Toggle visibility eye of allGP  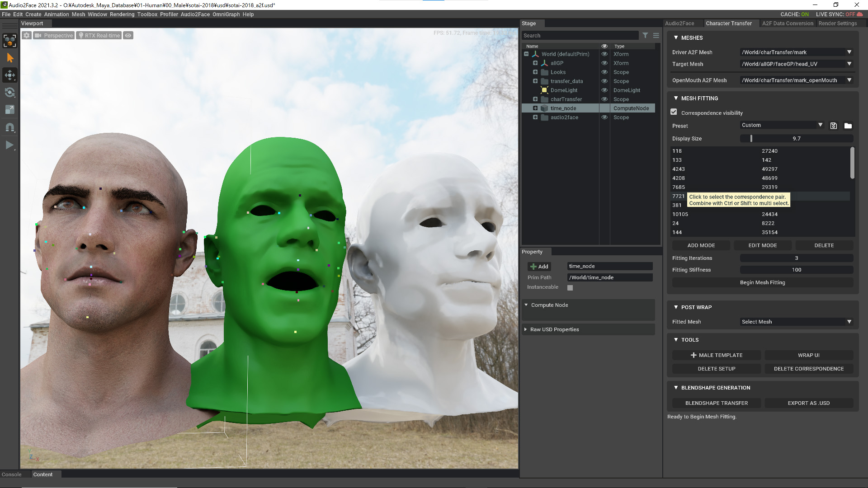[x=604, y=63]
